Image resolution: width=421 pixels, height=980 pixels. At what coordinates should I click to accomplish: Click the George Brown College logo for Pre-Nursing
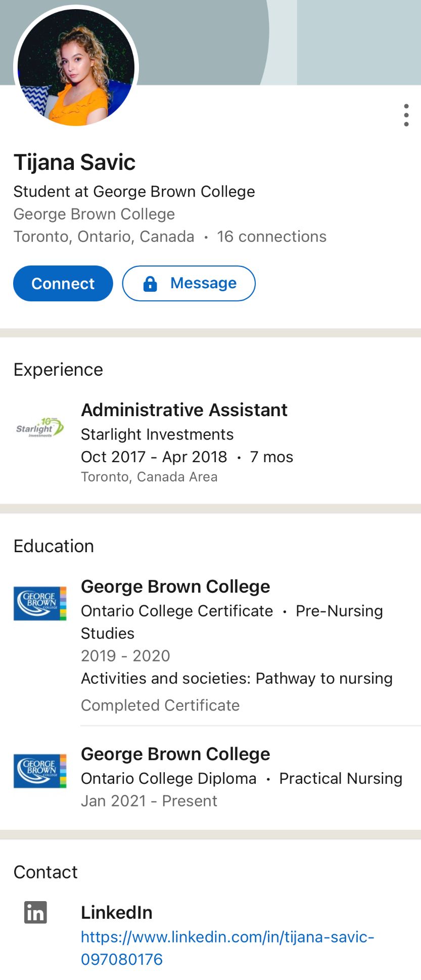(40, 603)
